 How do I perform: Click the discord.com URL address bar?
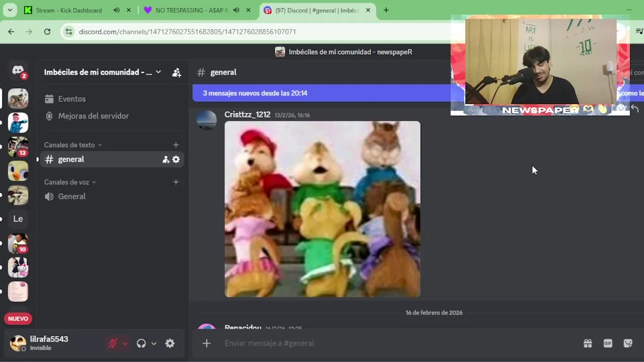point(187,32)
